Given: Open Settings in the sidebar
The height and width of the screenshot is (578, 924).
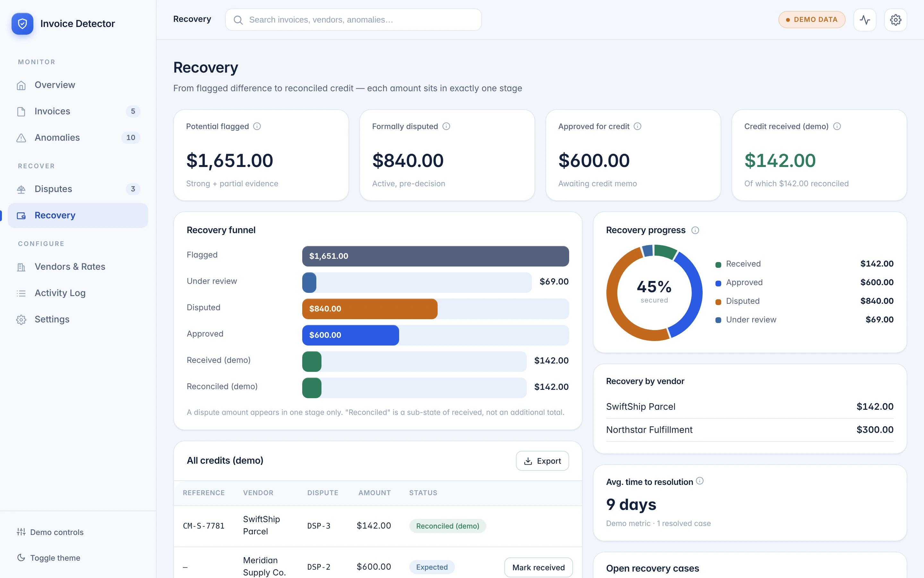Looking at the screenshot, I should point(78,319).
